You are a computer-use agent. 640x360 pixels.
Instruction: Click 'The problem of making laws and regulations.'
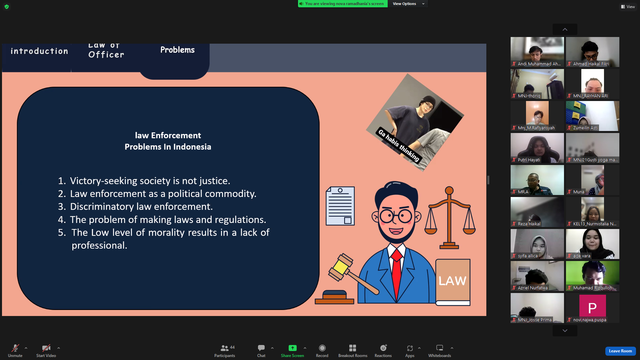tap(168, 220)
